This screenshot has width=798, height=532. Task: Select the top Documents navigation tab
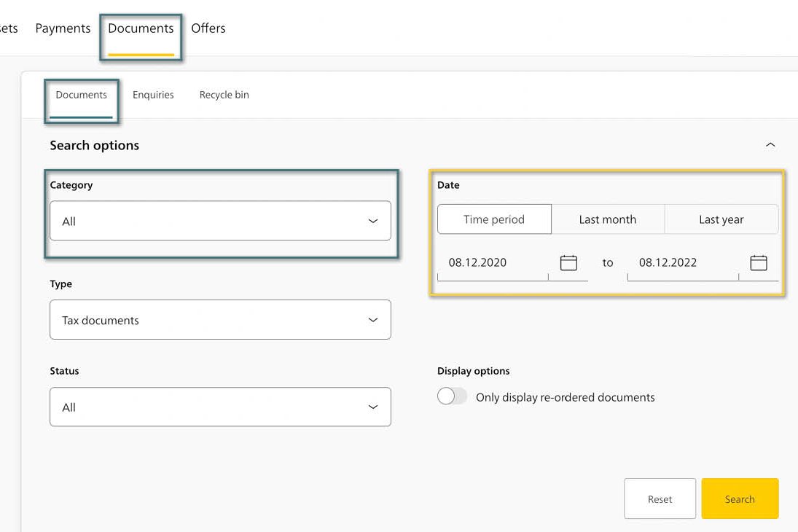[141, 28]
